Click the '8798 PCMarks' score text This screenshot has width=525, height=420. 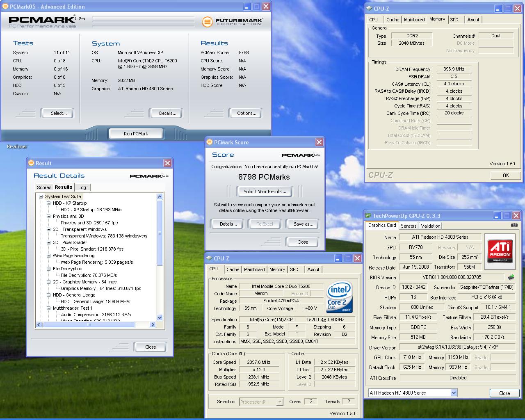point(264,177)
